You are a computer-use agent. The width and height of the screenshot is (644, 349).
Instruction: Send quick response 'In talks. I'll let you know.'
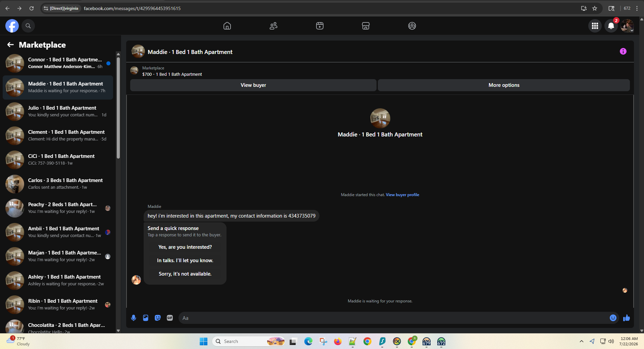[185, 260]
